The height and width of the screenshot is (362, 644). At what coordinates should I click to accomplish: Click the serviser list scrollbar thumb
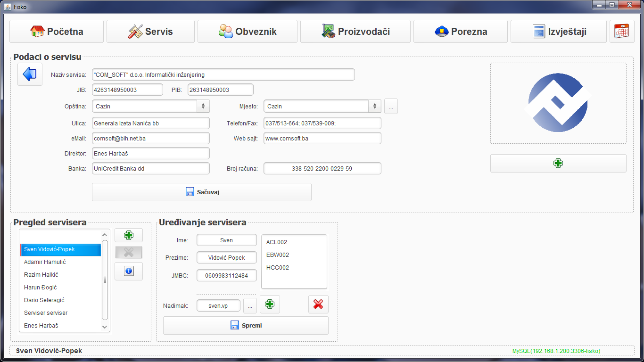(x=105, y=280)
